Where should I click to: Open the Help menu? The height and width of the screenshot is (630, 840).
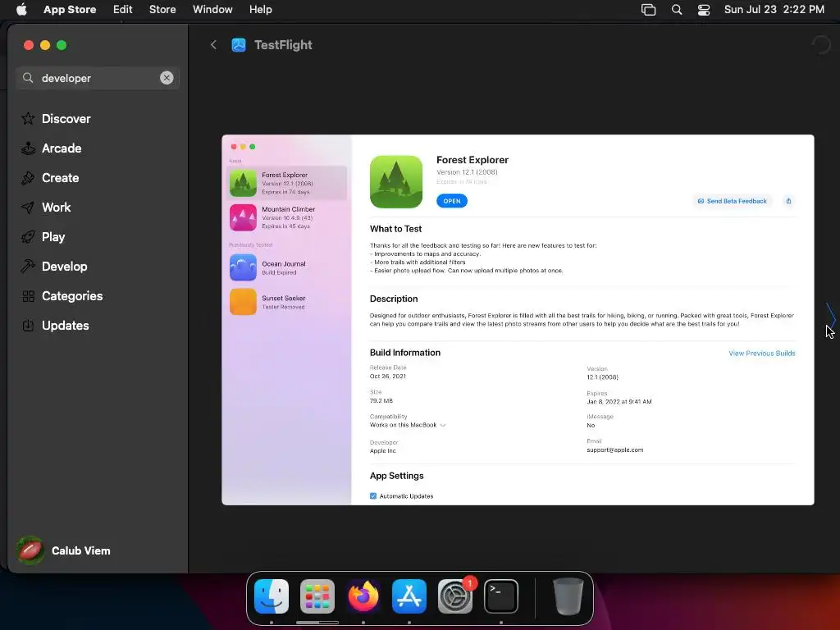tap(260, 9)
